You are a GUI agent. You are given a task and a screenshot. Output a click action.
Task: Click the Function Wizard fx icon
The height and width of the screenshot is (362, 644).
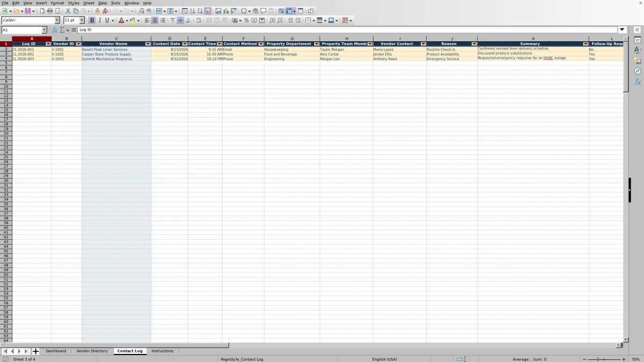pyautogui.click(x=55, y=30)
